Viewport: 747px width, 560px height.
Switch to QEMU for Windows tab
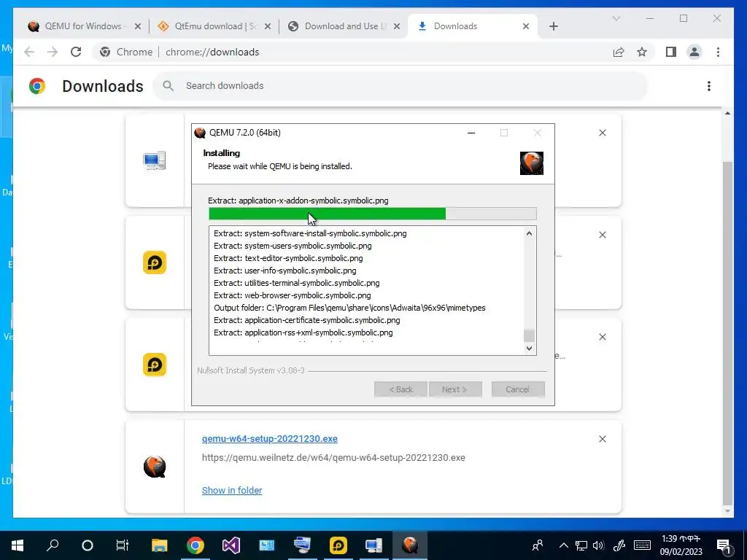[x=83, y=26]
